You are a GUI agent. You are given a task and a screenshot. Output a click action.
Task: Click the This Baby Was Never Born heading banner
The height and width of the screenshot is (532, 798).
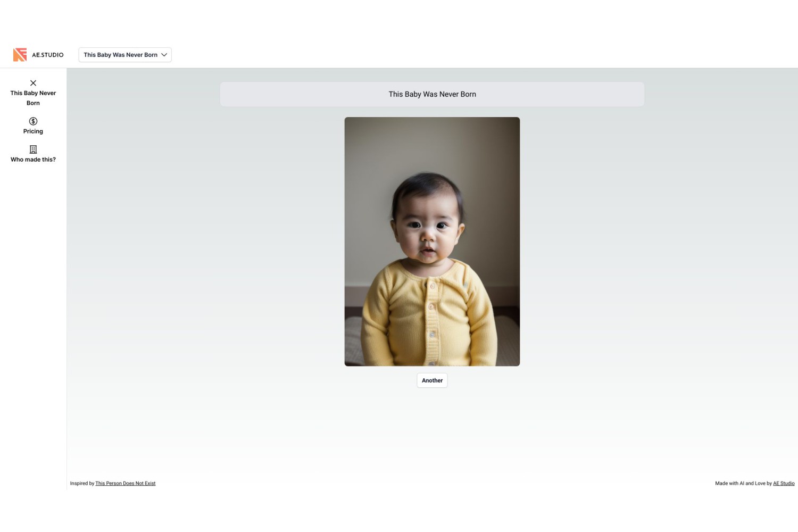pyautogui.click(x=432, y=94)
